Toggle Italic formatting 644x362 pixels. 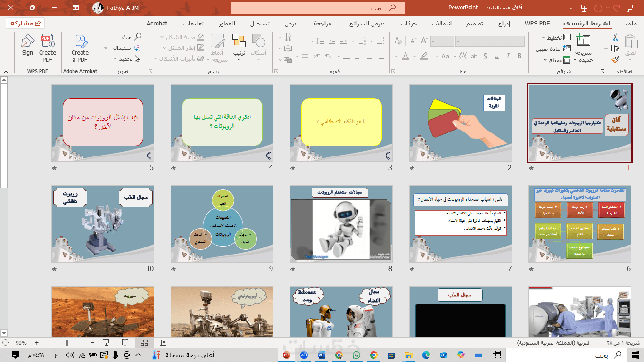(x=509, y=56)
